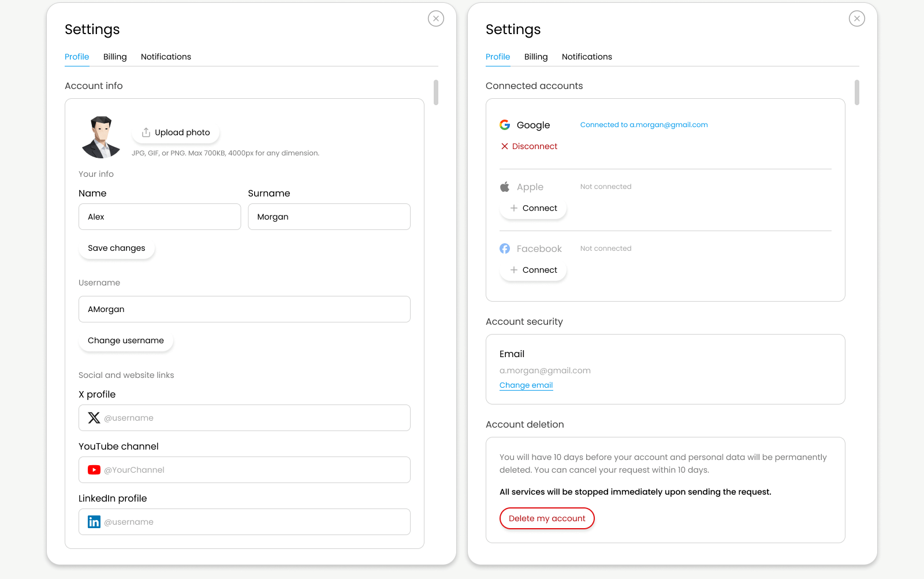Click the plus icon on Facebook's Connect button

click(514, 270)
